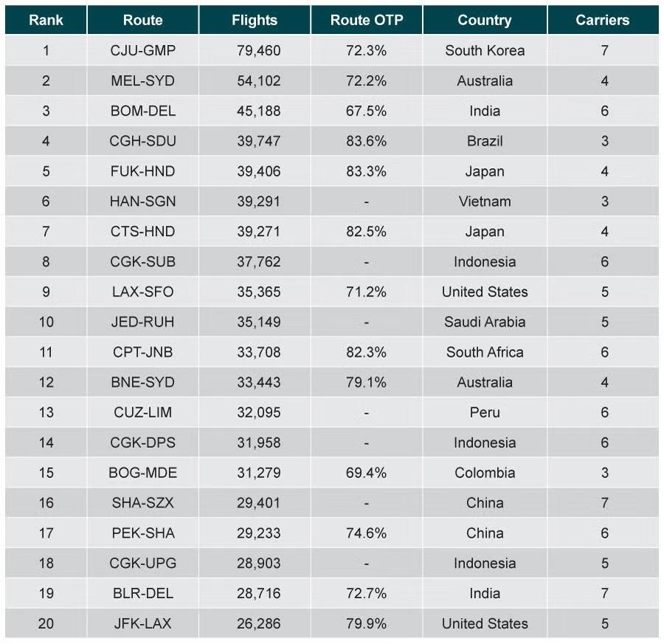The image size is (664, 644).
Task: Select the CPT-JNB route cell
Action: click(142, 352)
